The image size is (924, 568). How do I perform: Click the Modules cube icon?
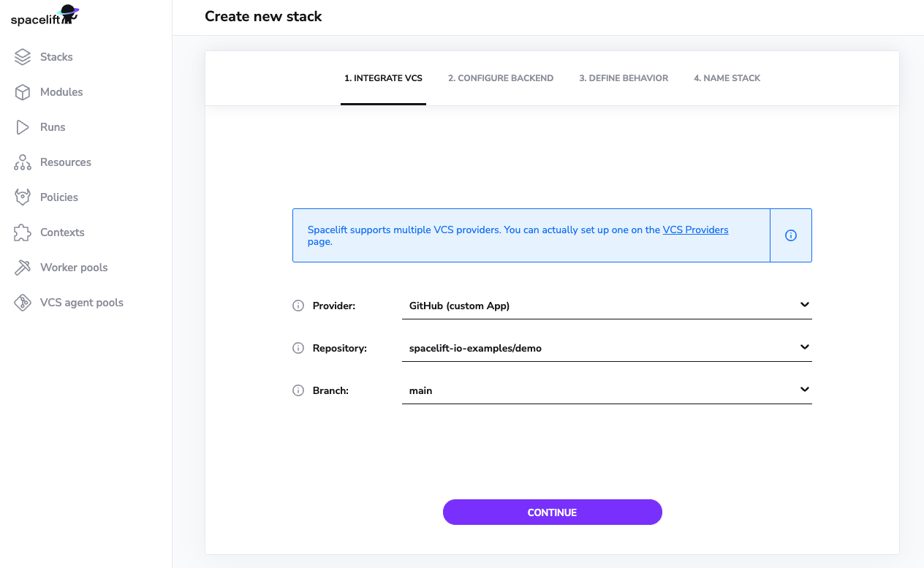coord(23,92)
